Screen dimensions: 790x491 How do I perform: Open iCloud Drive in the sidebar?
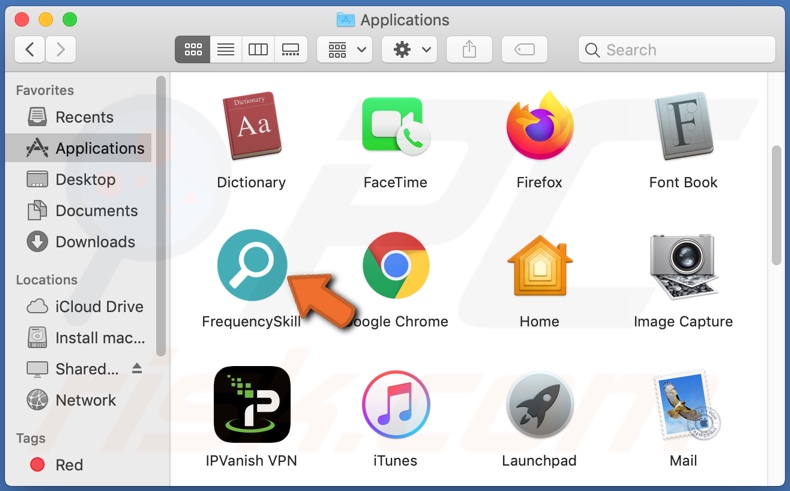click(78, 306)
